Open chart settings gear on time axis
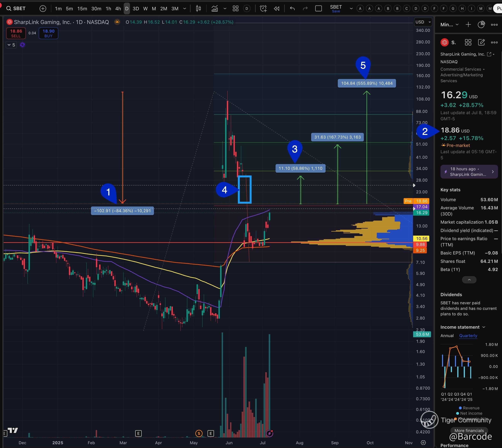The height and width of the screenshot is (448, 502). tap(423, 443)
